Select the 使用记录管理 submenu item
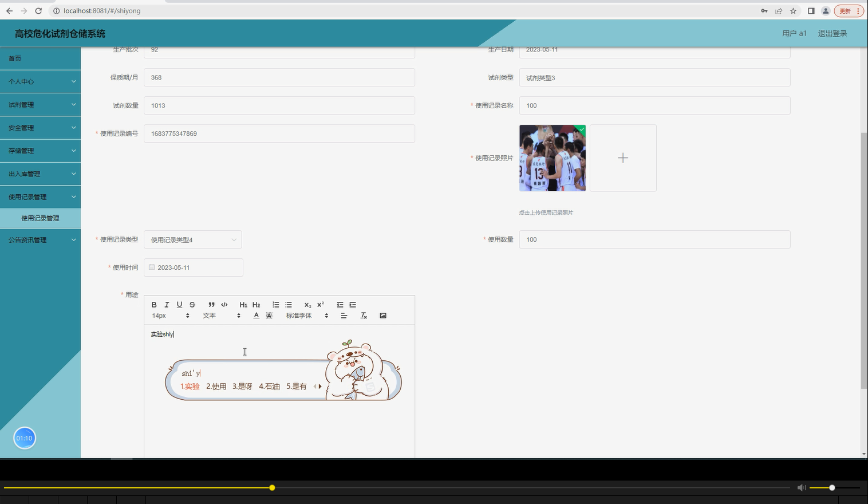The image size is (868, 504). coord(41,218)
